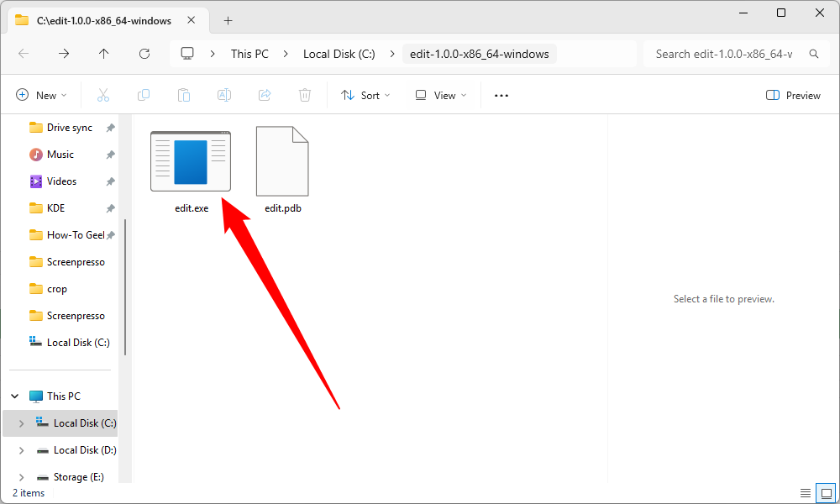Open Music in the sidebar
840x504 pixels.
point(60,155)
